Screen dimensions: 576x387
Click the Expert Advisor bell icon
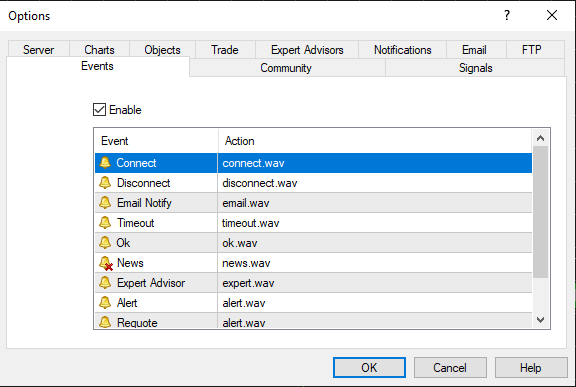[x=105, y=282]
